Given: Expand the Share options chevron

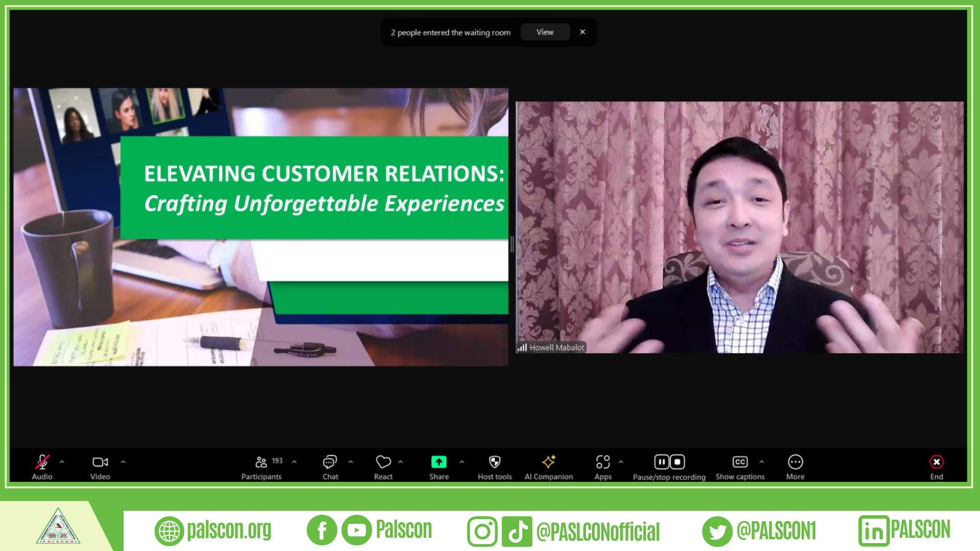Looking at the screenshot, I should click(x=462, y=462).
